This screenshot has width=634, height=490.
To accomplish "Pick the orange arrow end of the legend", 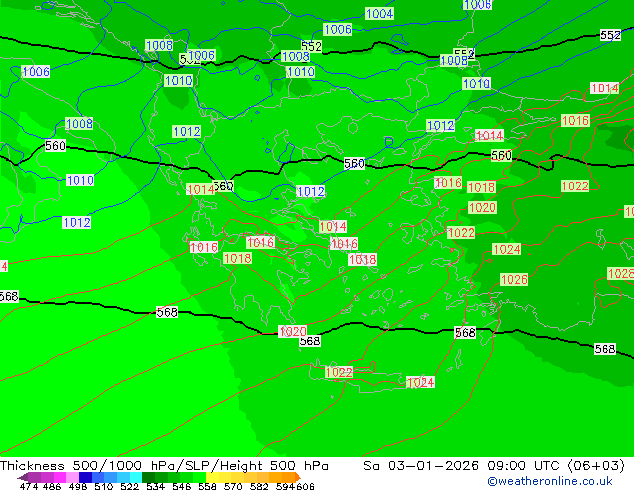I will 298,477.
